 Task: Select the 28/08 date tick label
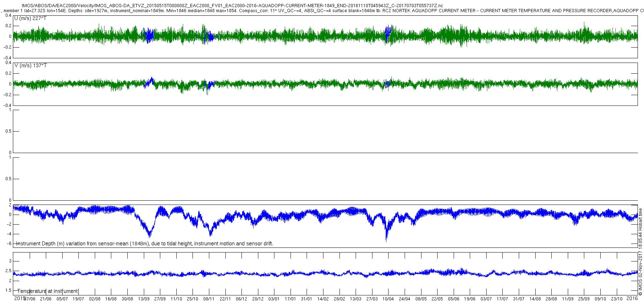[x=551, y=299]
